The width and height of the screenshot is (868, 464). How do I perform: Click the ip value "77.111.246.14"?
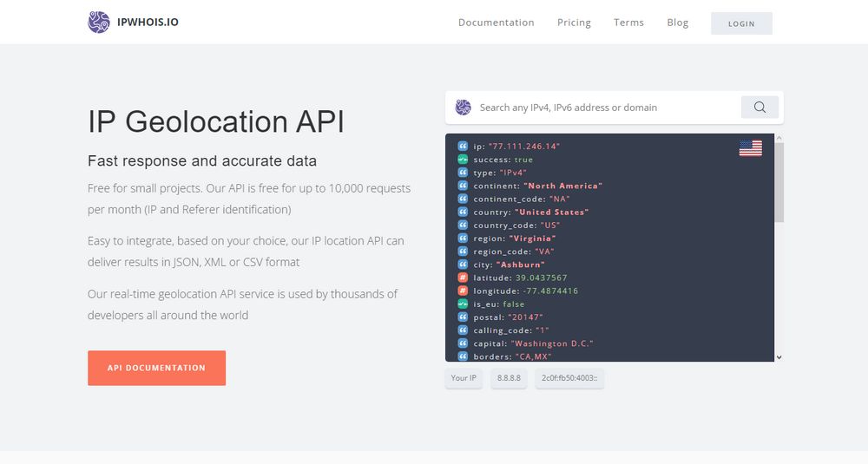click(523, 147)
